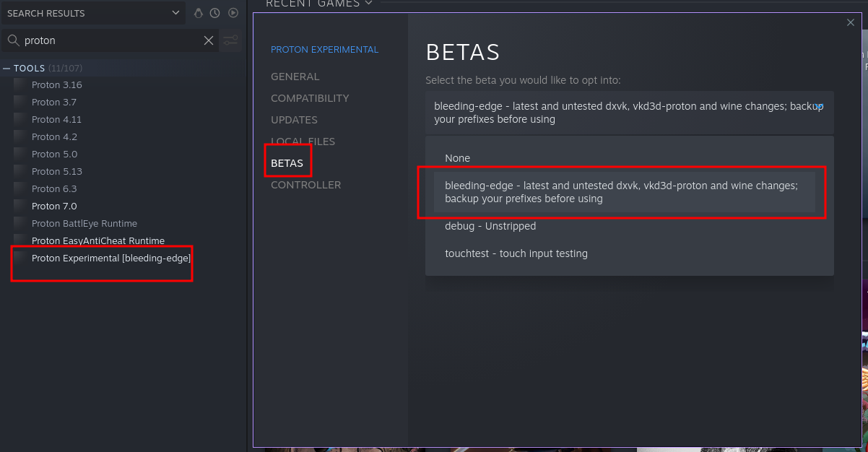This screenshot has height=452, width=868.
Task: Toggle the Linux games filter penguin icon
Action: click(199, 13)
